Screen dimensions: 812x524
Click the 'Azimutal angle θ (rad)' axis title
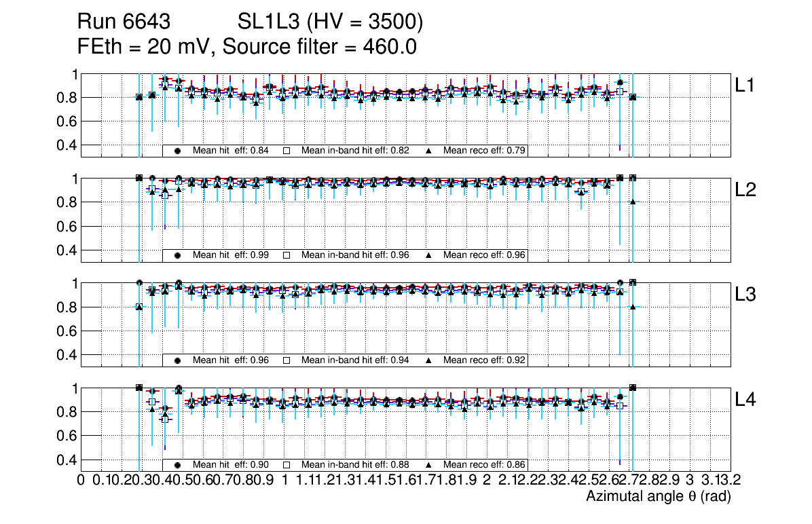pyautogui.click(x=658, y=498)
